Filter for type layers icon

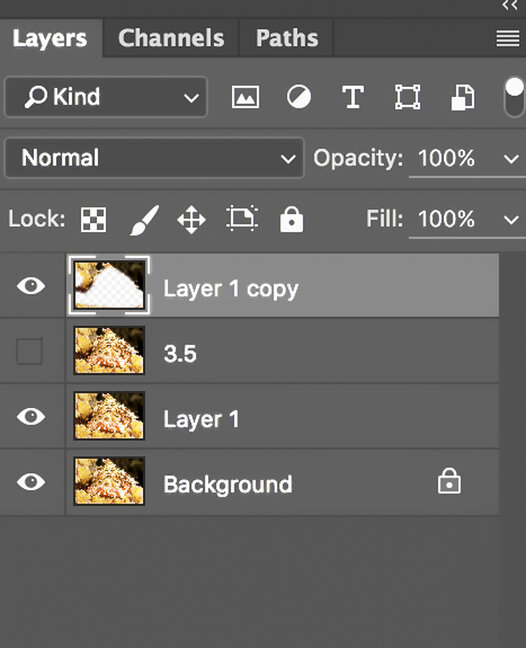coord(353,97)
